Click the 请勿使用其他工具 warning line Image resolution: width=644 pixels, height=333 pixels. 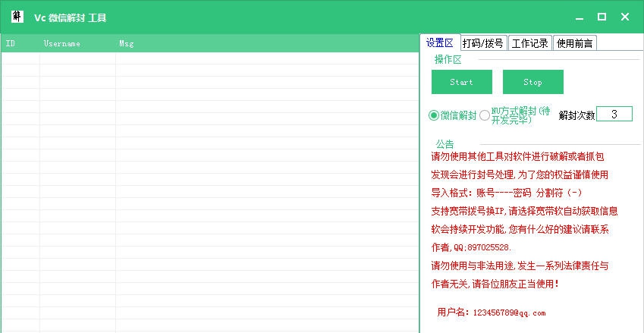[x=517, y=156]
